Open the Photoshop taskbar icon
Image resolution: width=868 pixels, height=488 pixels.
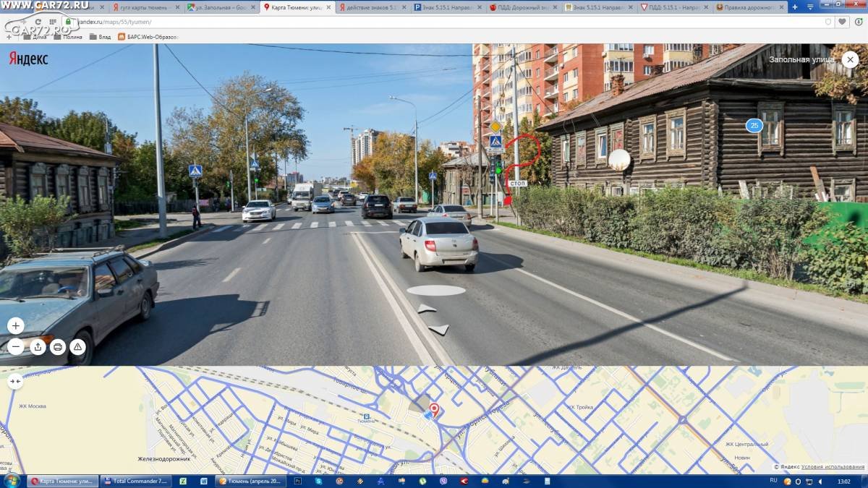[297, 481]
